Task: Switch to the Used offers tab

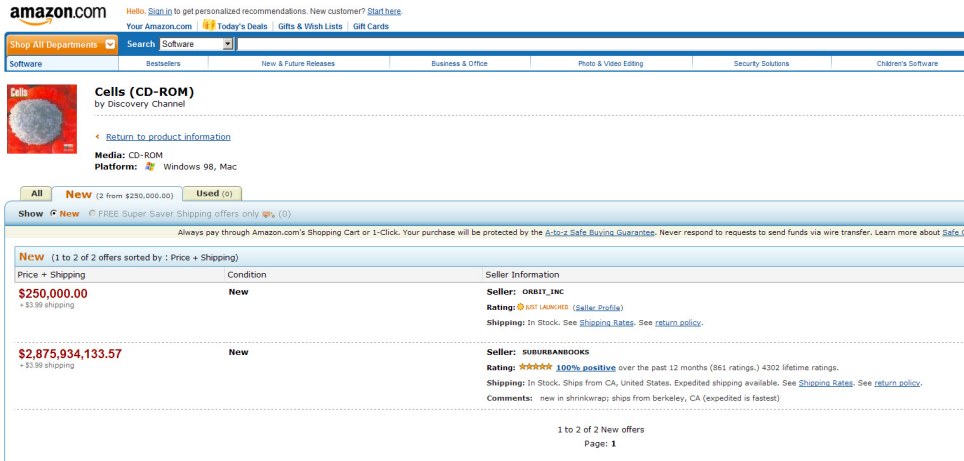Action: [x=213, y=194]
